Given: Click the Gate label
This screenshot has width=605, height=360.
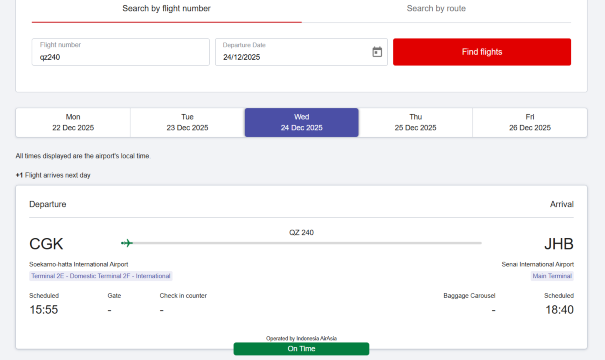Looking at the screenshot, I should (x=114, y=296).
